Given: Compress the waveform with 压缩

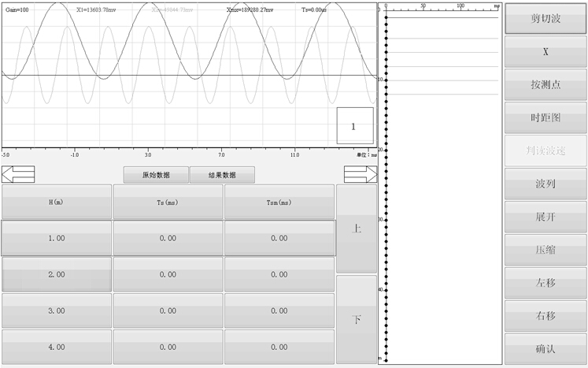Looking at the screenshot, I should click(x=545, y=250).
